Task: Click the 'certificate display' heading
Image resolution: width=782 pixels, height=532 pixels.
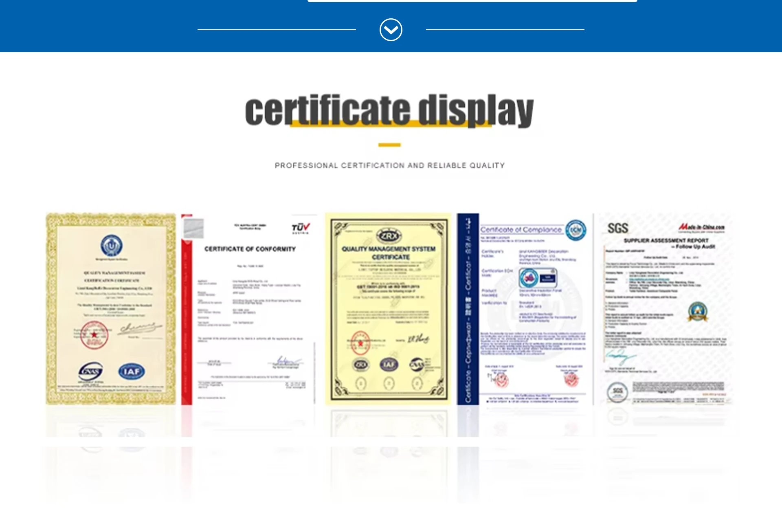Action: (389, 110)
